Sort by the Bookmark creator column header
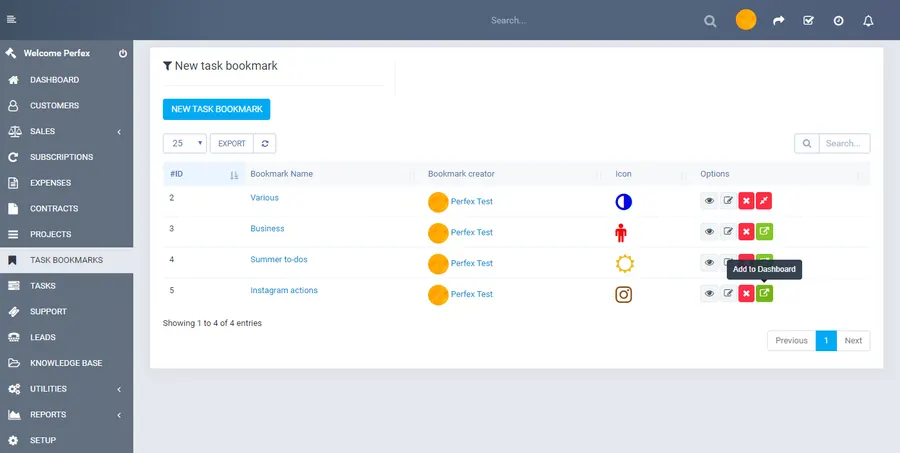This screenshot has width=900, height=453. [461, 174]
